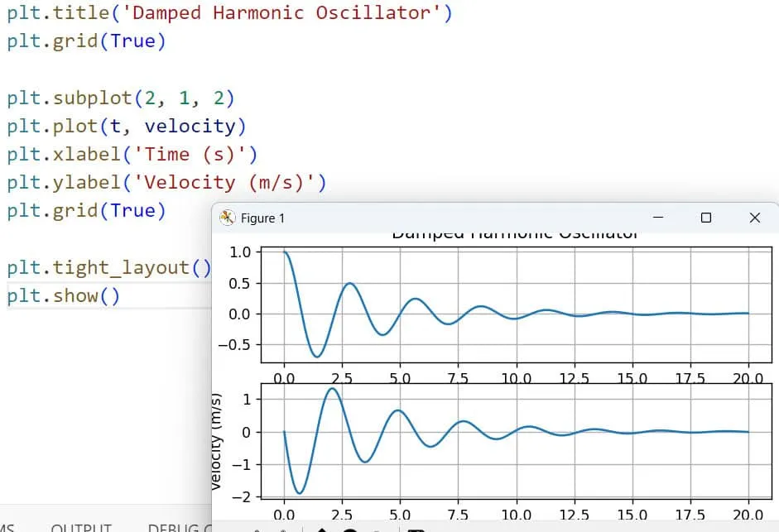Image resolution: width=779 pixels, height=532 pixels.
Task: Place cursor on the plt.show() line
Action: [x=64, y=295]
